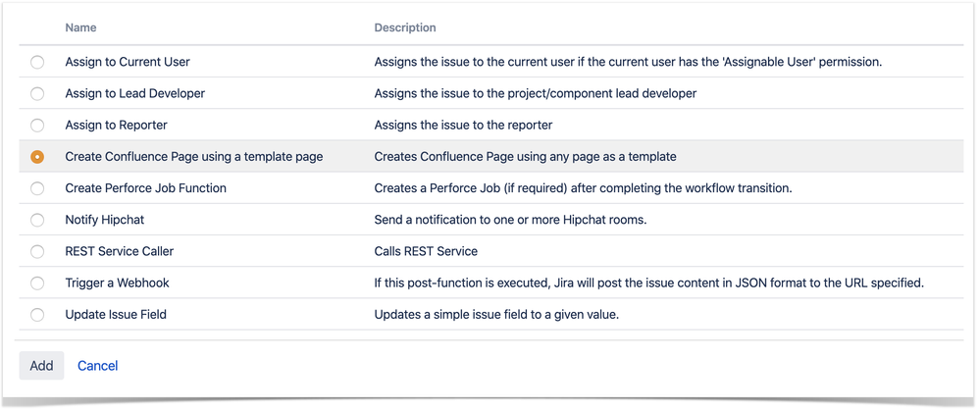Viewport: 980px width, 411px height.
Task: Pick the Notify Hipchat radio button
Action: [37, 220]
